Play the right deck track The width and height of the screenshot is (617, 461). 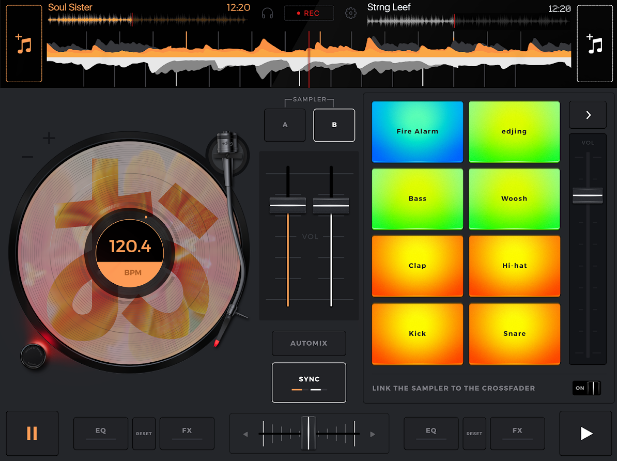[x=586, y=433]
